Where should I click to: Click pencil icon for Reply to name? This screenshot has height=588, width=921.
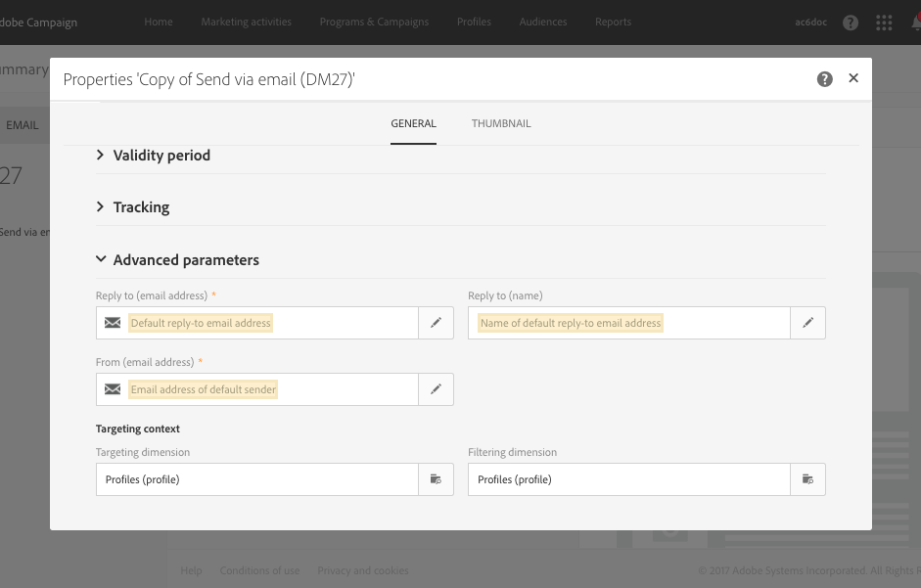pyautogui.click(x=808, y=323)
